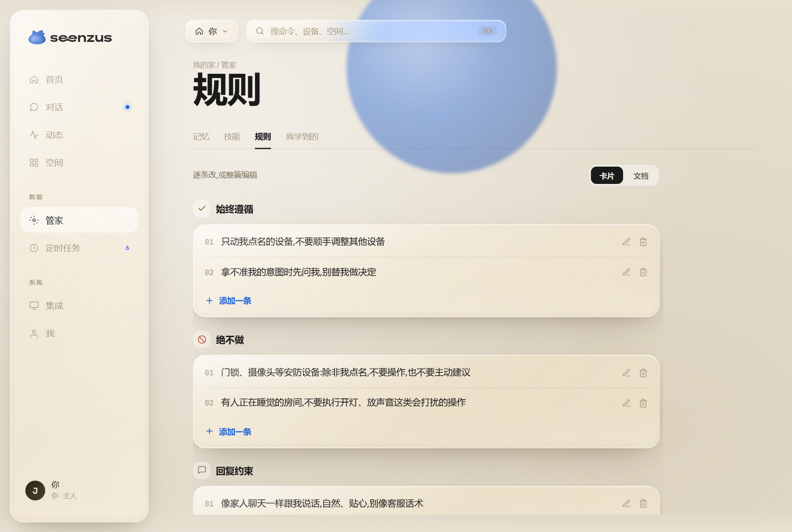Click the ⌘K shortcut badge
Viewport: 792px width, 532px height.
point(488,31)
